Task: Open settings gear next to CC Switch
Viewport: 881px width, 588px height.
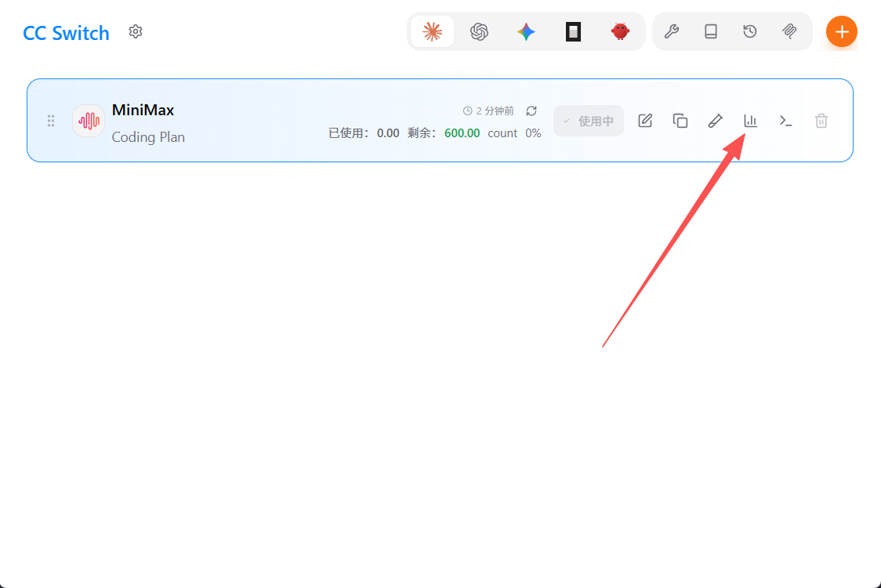Action: coord(136,31)
